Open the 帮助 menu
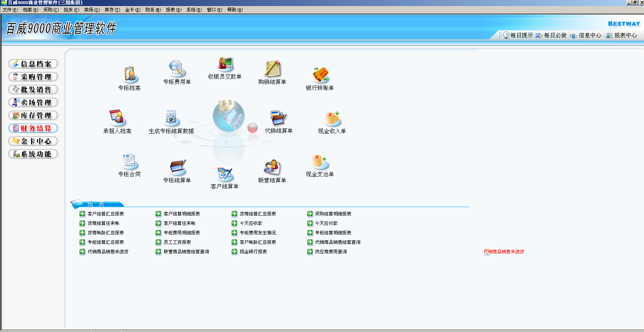The image size is (644, 332). tap(235, 10)
